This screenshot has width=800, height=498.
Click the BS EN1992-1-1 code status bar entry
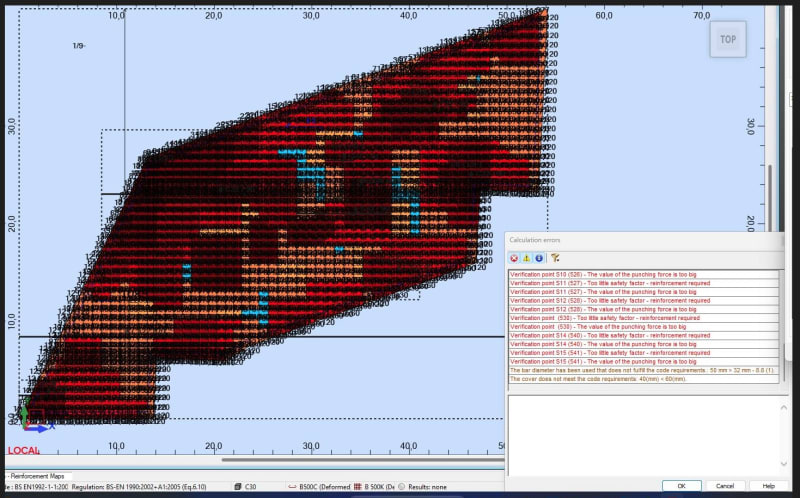coord(36,487)
